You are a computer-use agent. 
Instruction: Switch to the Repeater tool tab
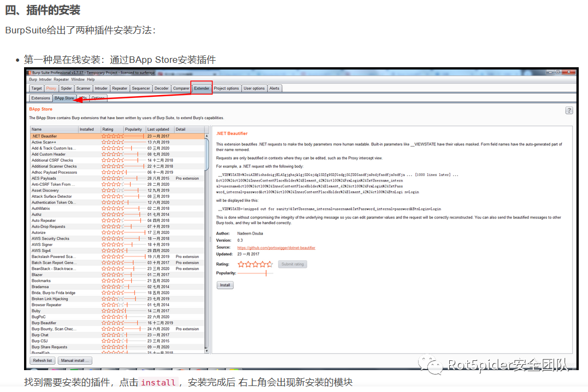120,89
